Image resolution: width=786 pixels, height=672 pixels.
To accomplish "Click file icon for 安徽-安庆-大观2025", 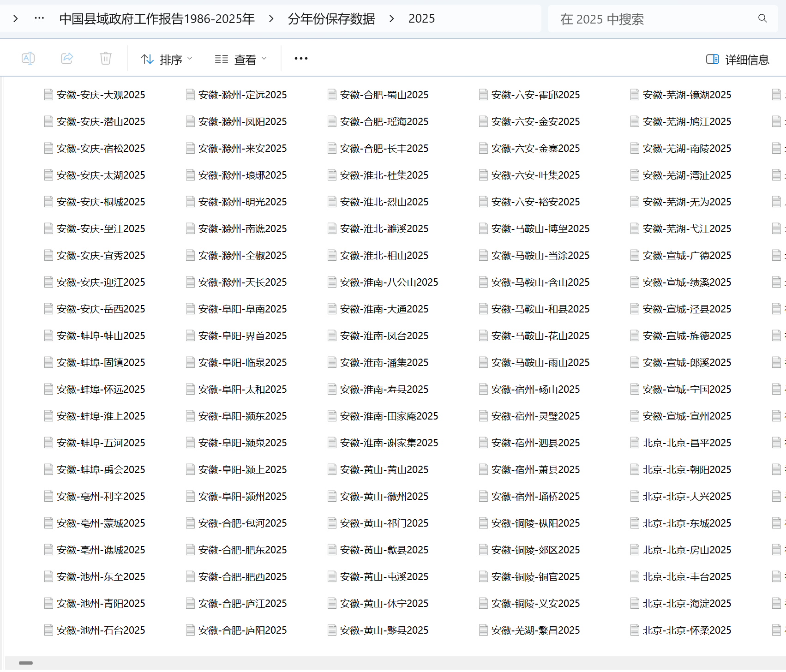I will tap(48, 95).
